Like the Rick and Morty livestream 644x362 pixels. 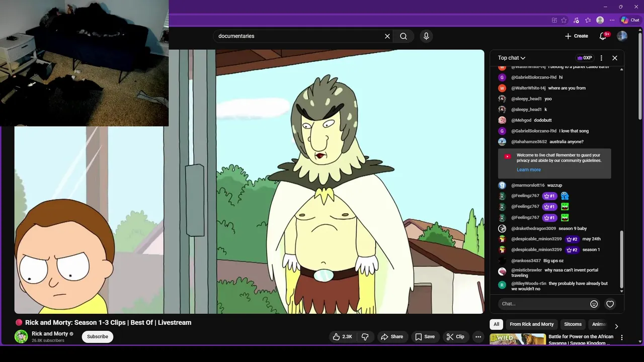tap(342, 337)
